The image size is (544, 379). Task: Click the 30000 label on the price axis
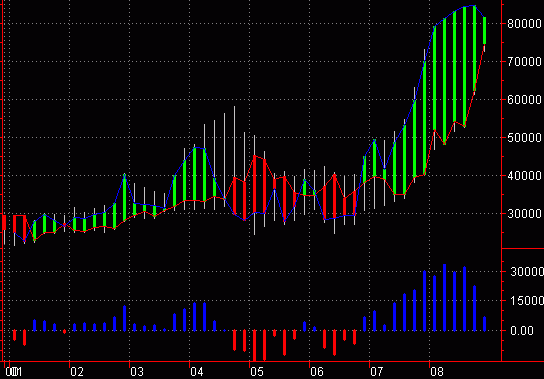click(x=524, y=213)
